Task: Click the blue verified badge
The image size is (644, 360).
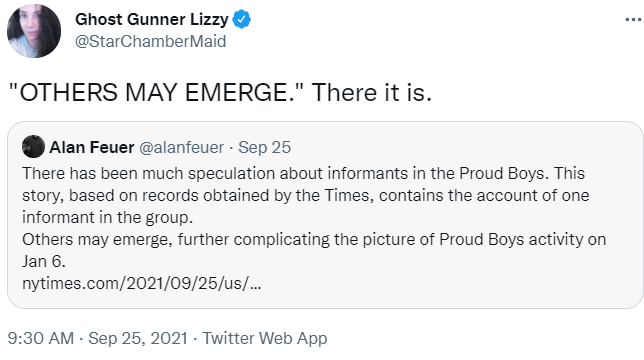Action: pos(242,19)
